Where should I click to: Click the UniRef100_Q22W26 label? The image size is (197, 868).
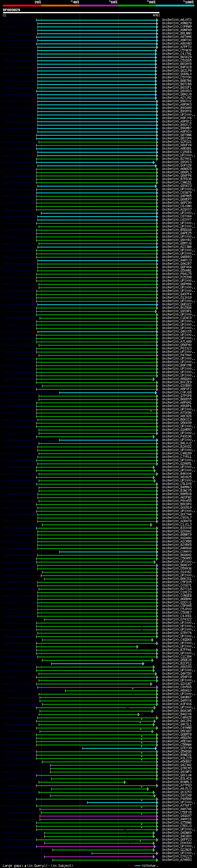coord(176,850)
